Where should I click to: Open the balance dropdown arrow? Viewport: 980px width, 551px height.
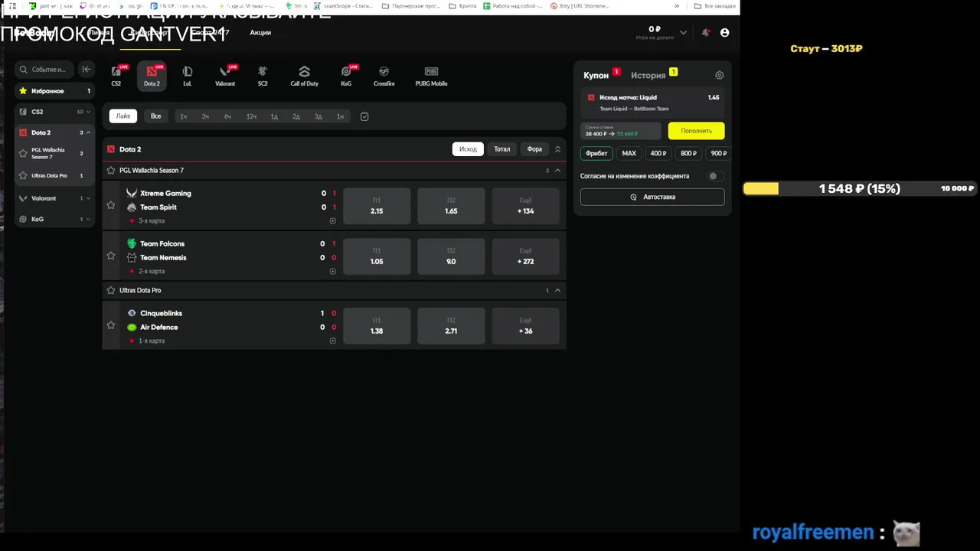click(683, 33)
